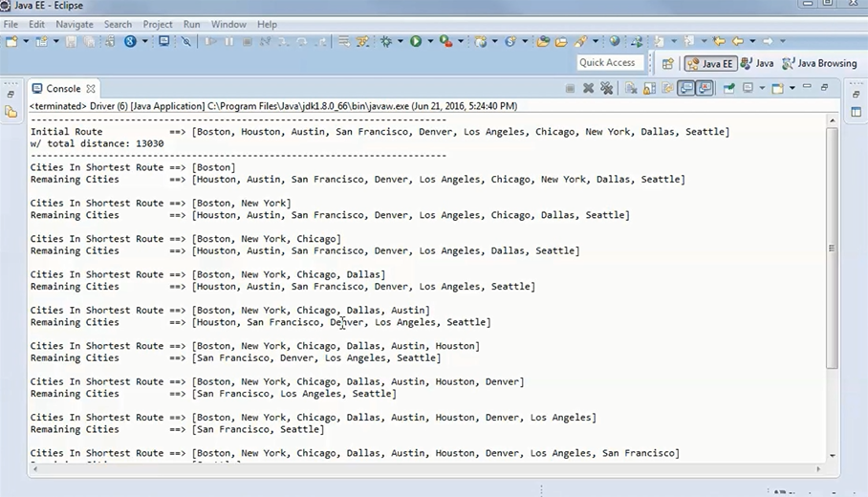The width and height of the screenshot is (868, 497).
Task: Click the left trim Project Explorer icon
Action: point(11,113)
